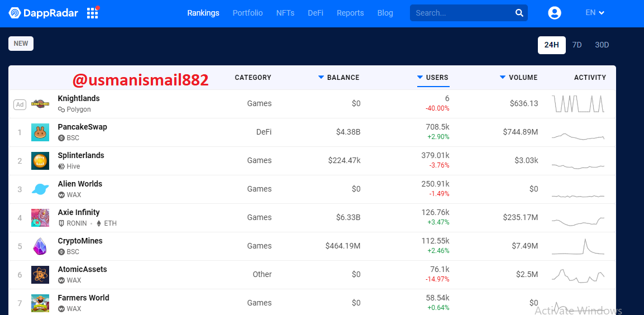This screenshot has height=315, width=644.
Task: Click the Polygon chain icon under Knightlands
Action: pyautogui.click(x=61, y=109)
